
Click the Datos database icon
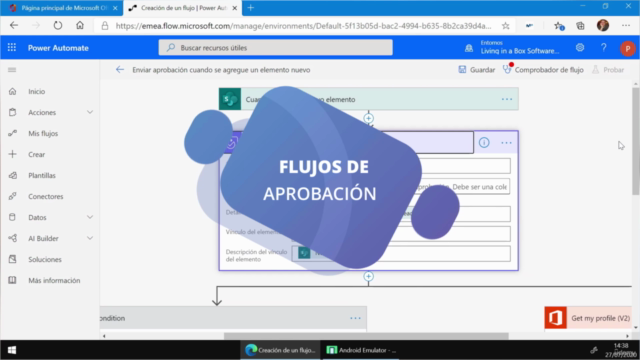coord(12,217)
